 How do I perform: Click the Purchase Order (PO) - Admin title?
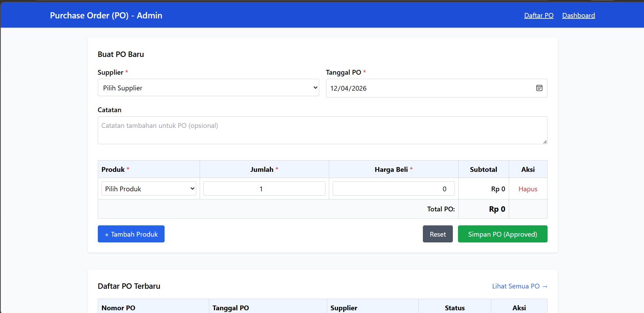pyautogui.click(x=106, y=16)
